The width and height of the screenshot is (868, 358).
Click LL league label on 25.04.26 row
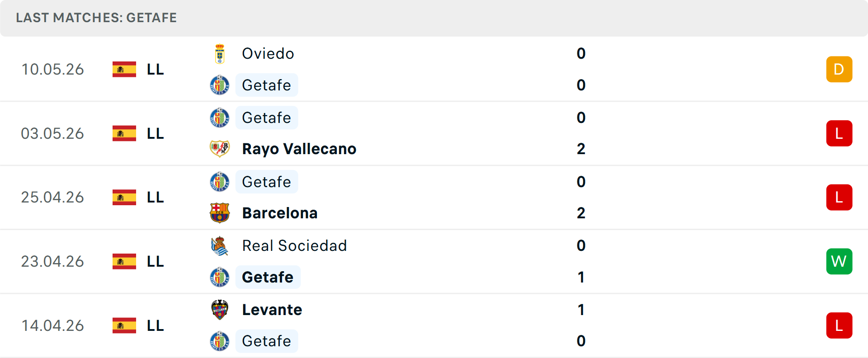(x=156, y=198)
